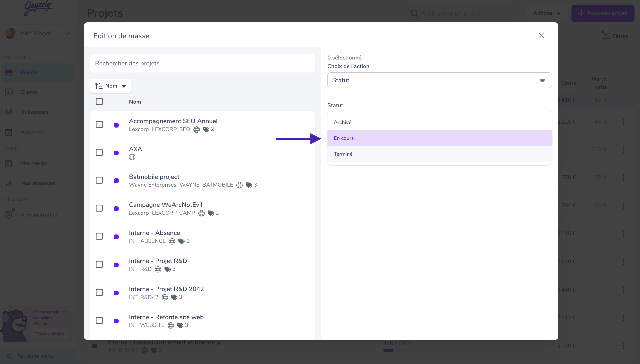Click the tags icon beside INT_R&D code
This screenshot has width=640, height=364.
point(168,269)
